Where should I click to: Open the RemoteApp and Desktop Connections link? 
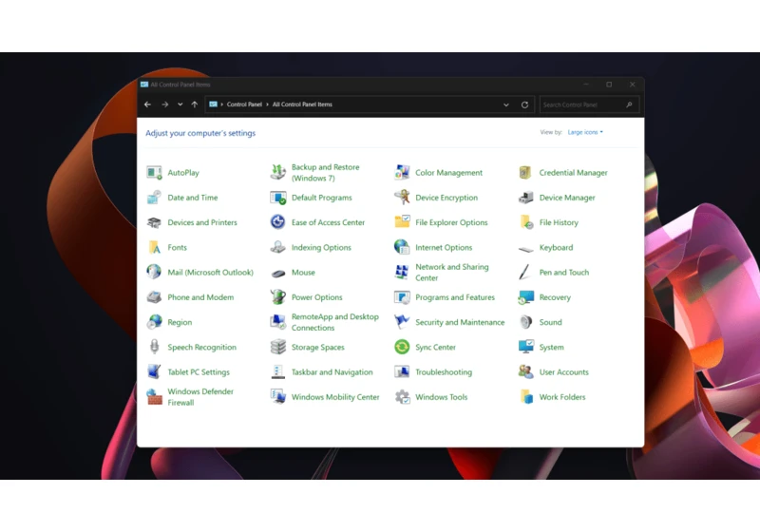(335, 322)
